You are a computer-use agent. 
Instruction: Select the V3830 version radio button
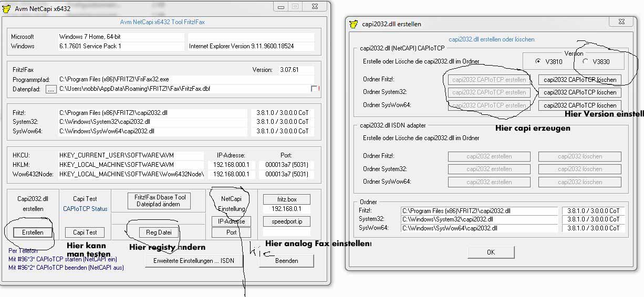[x=586, y=61]
